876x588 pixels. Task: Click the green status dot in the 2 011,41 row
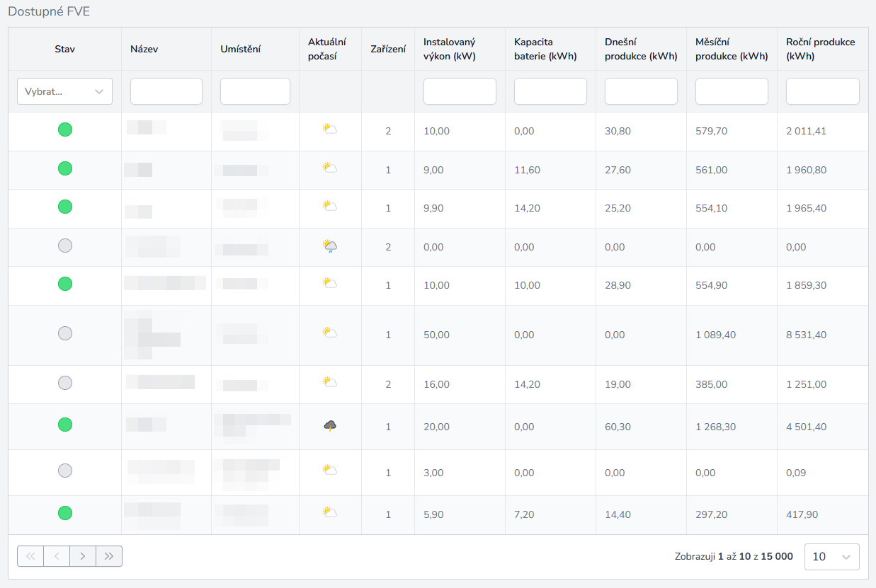pyautogui.click(x=64, y=129)
